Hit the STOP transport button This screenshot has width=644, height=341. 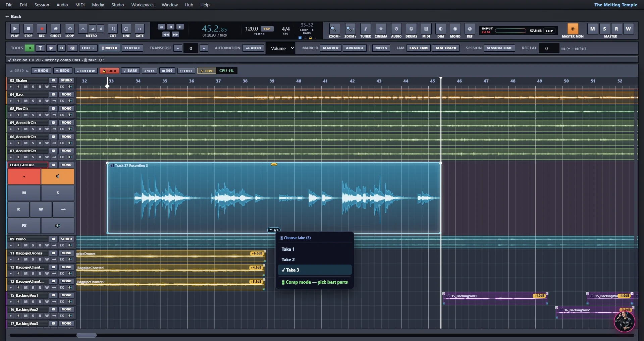coord(29,29)
